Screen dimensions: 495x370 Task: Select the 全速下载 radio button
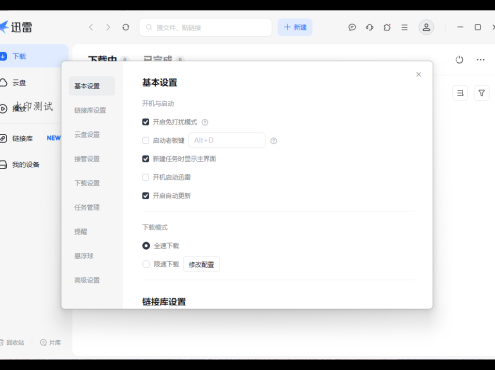[x=146, y=246]
